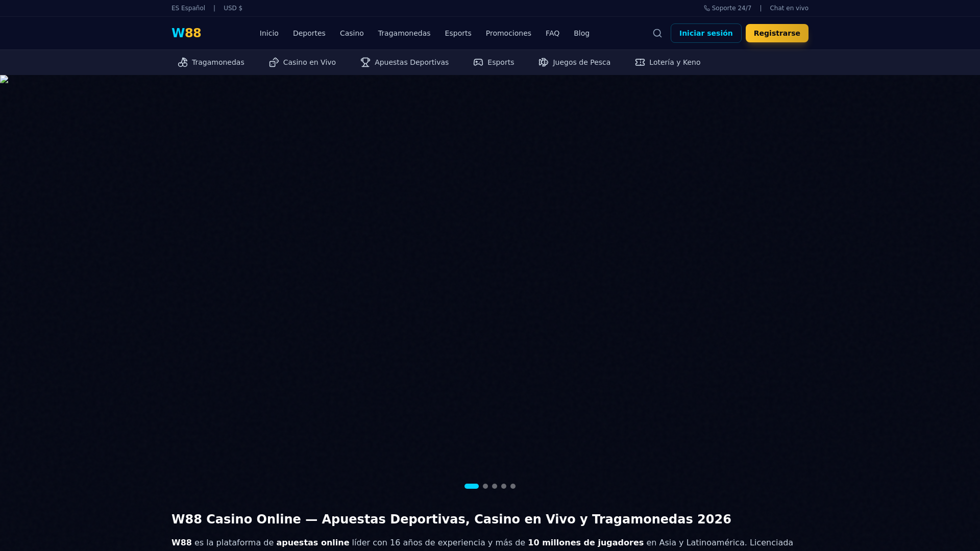Click the Iniciar sesión button

pyautogui.click(x=706, y=33)
